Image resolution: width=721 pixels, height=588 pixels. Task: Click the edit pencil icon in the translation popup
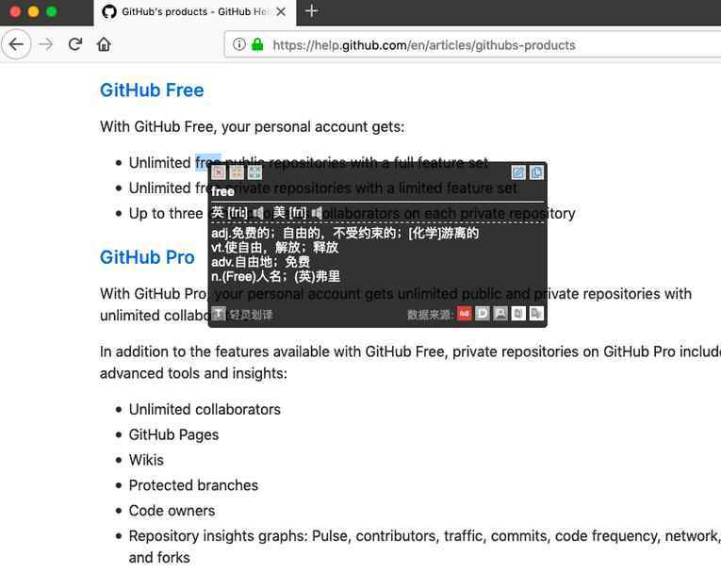point(518,172)
